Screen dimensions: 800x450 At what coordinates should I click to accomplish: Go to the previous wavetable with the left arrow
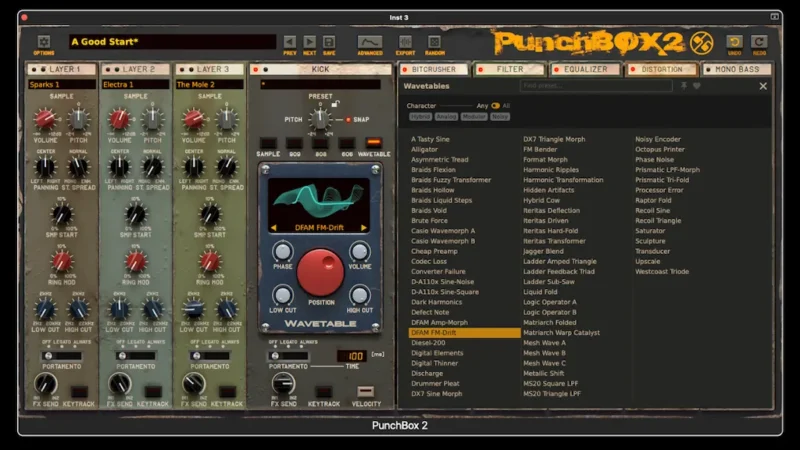click(273, 228)
